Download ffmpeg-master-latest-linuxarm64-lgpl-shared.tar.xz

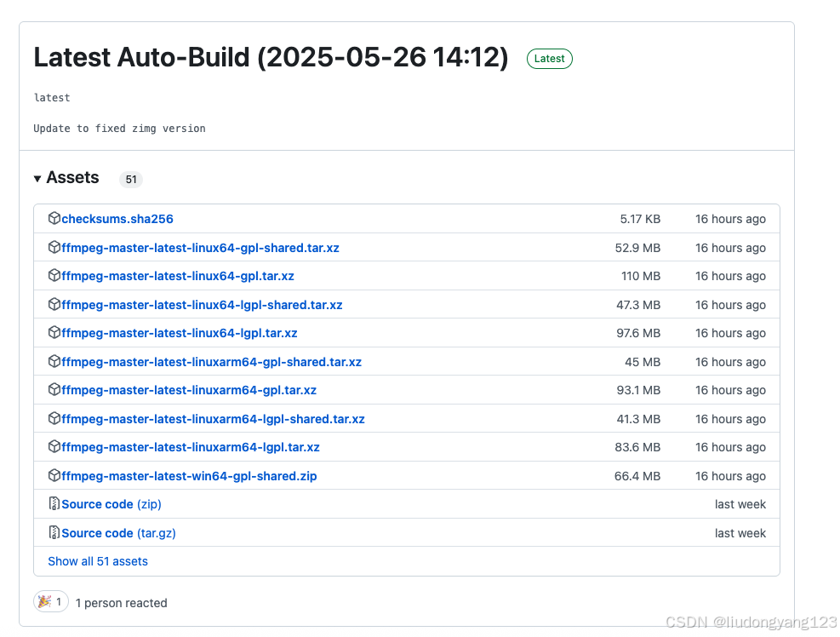[x=214, y=419]
